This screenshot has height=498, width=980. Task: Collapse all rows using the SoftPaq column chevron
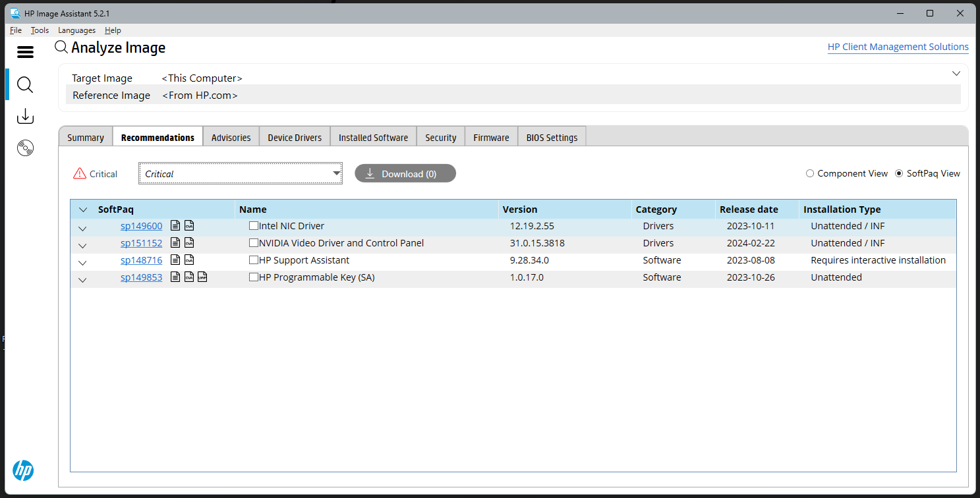(83, 209)
